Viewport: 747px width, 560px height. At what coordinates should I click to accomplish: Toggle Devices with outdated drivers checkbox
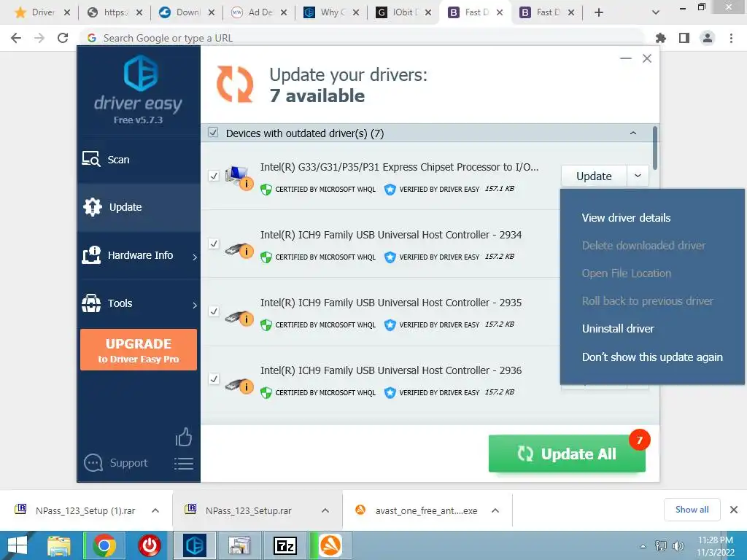point(213,133)
